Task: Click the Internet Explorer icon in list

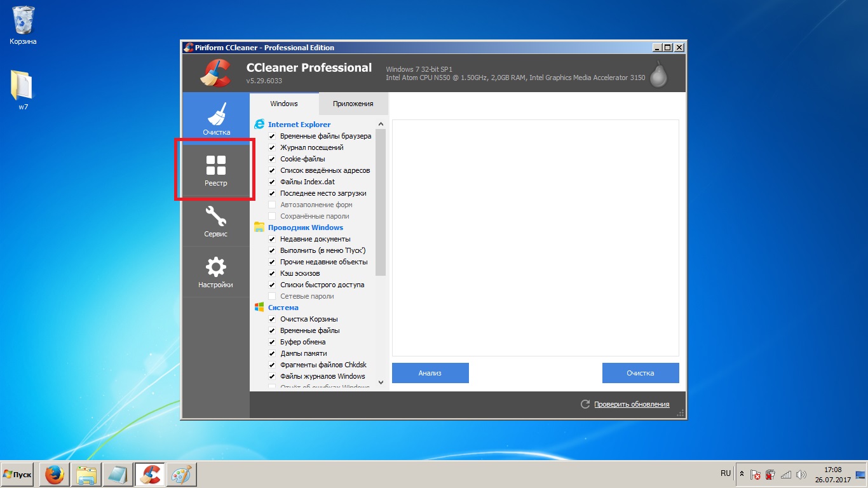Action: tap(259, 125)
